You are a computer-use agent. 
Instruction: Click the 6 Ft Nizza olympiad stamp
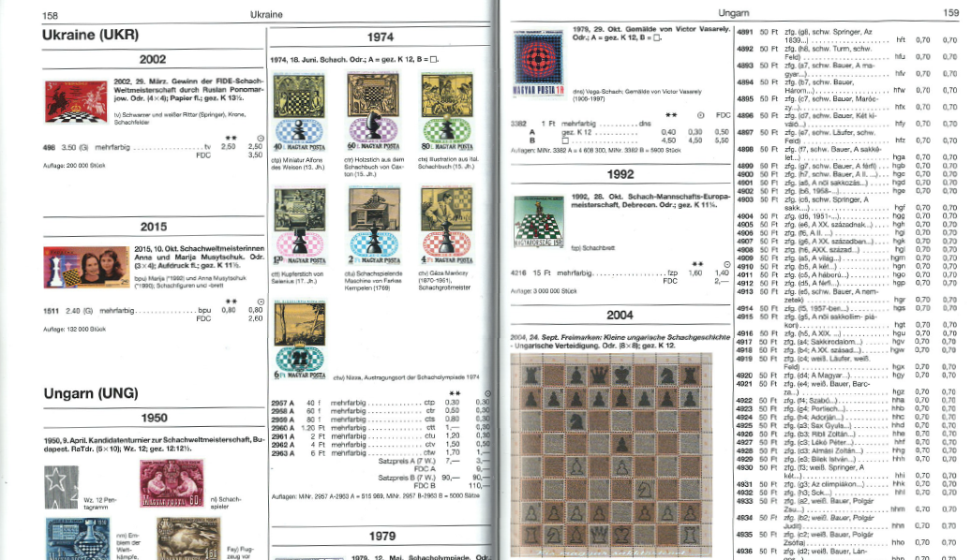pos(300,340)
